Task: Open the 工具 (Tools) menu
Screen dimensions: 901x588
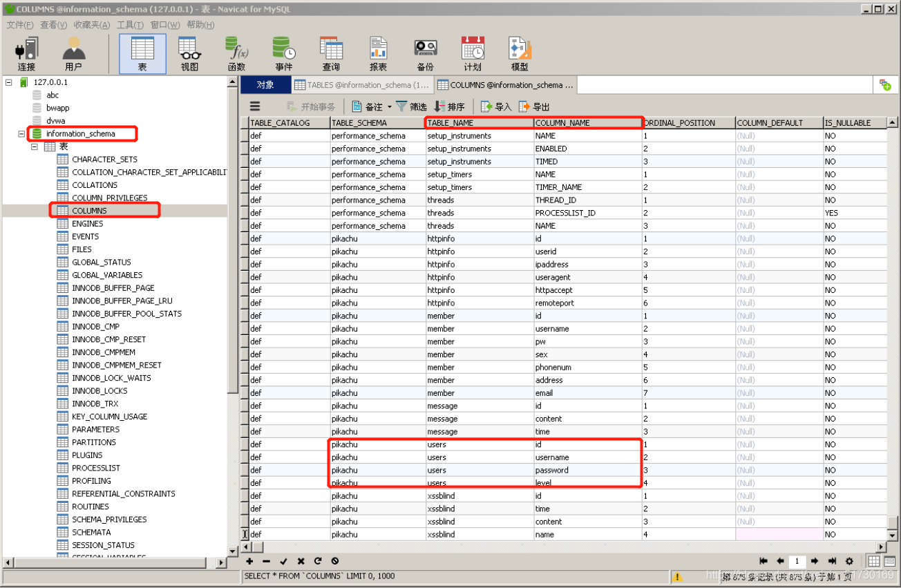Action: click(x=130, y=25)
